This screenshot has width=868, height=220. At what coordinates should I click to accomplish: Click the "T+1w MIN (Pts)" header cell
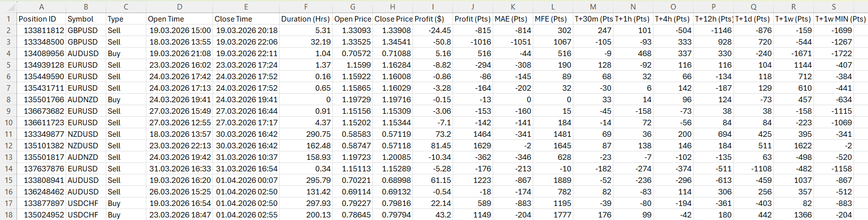(840, 19)
